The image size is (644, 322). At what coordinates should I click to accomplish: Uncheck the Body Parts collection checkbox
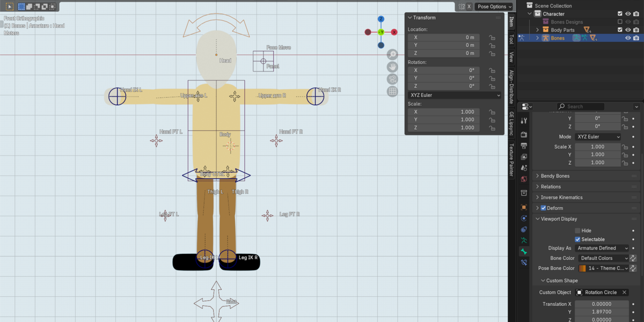pos(620,30)
